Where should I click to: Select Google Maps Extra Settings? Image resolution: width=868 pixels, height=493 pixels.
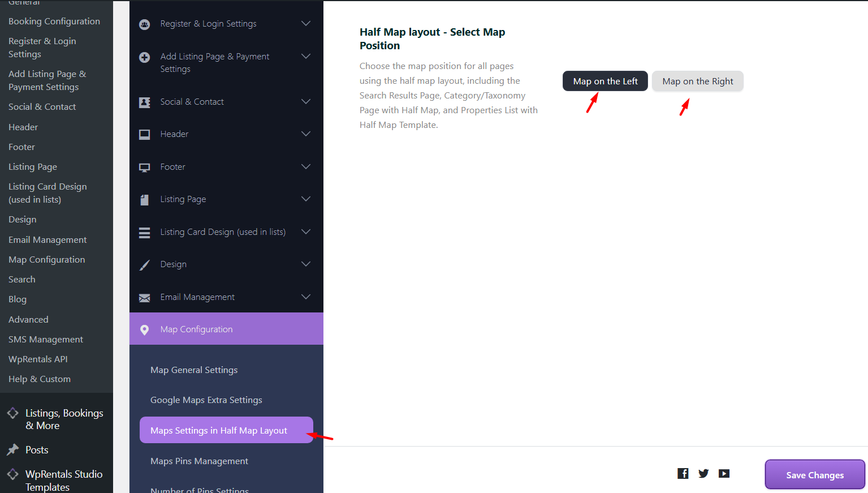tap(206, 400)
